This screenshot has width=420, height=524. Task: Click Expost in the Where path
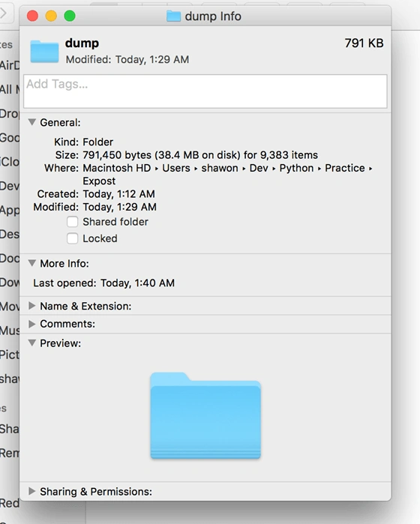coord(99,181)
